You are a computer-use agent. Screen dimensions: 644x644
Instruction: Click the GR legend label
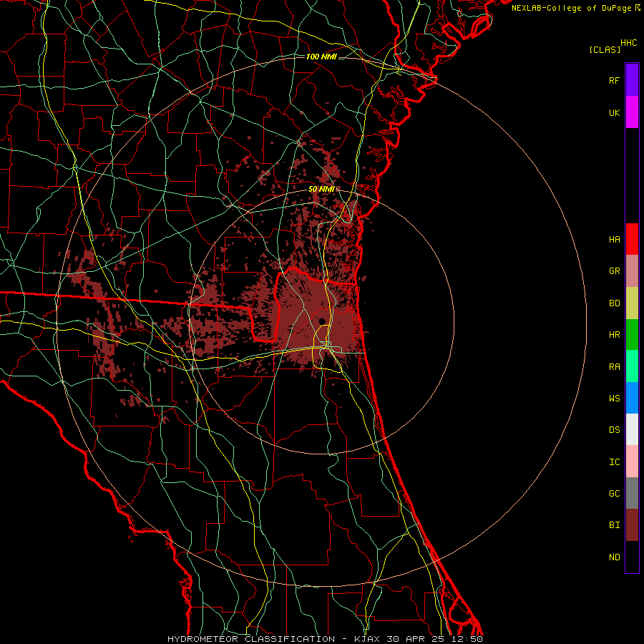(614, 271)
